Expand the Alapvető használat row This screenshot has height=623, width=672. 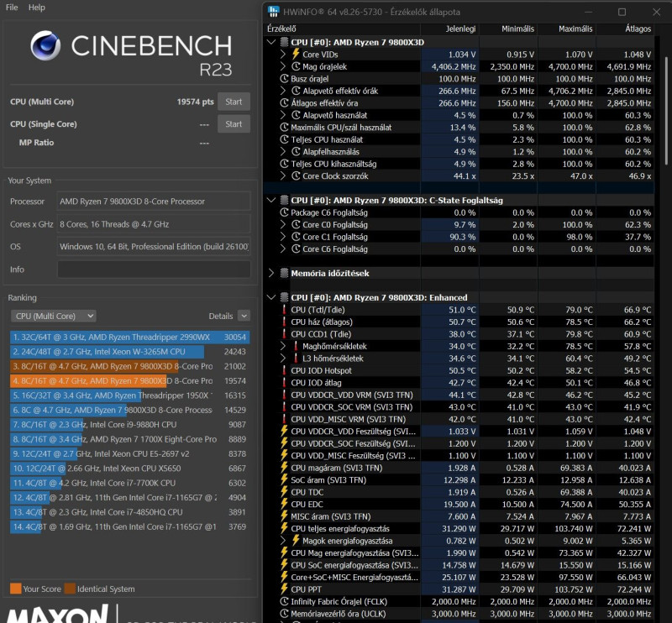pyautogui.click(x=283, y=115)
